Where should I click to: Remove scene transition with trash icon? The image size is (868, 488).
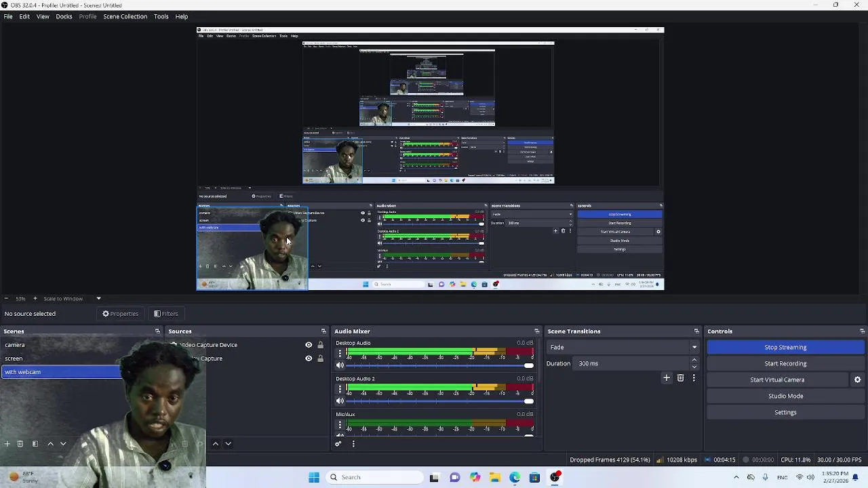pos(680,378)
